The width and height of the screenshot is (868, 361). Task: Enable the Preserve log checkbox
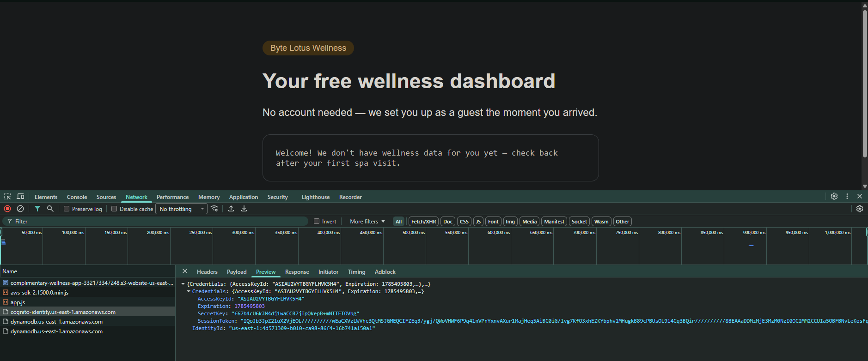click(x=67, y=209)
